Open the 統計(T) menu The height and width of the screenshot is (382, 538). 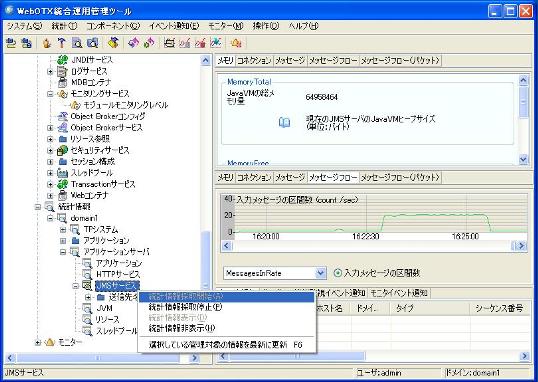(65, 26)
